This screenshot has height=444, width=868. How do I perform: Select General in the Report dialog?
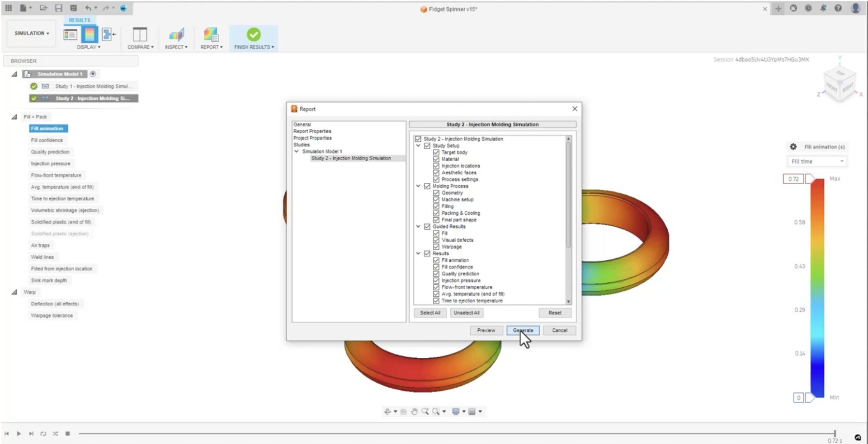point(302,124)
